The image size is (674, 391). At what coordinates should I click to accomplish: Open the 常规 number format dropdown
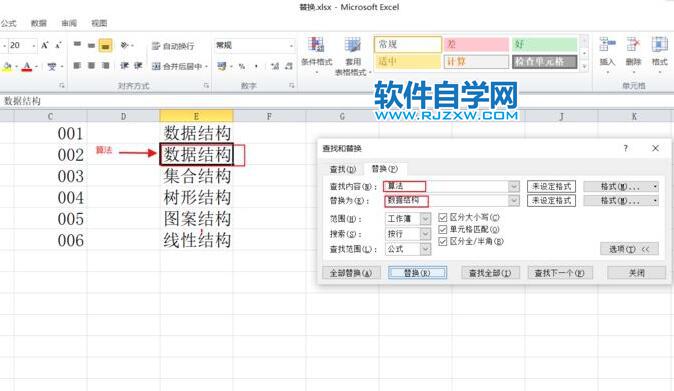click(291, 45)
